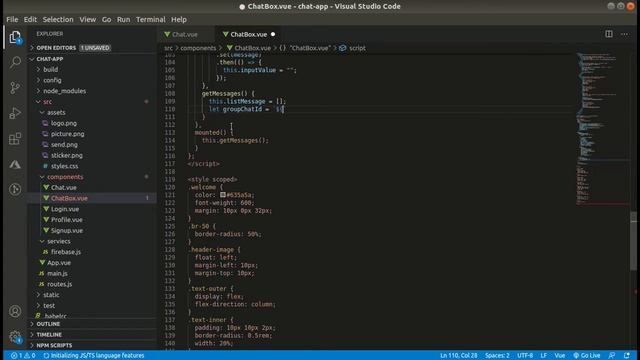
Task: Open the Extensions view
Action: tap(15, 139)
